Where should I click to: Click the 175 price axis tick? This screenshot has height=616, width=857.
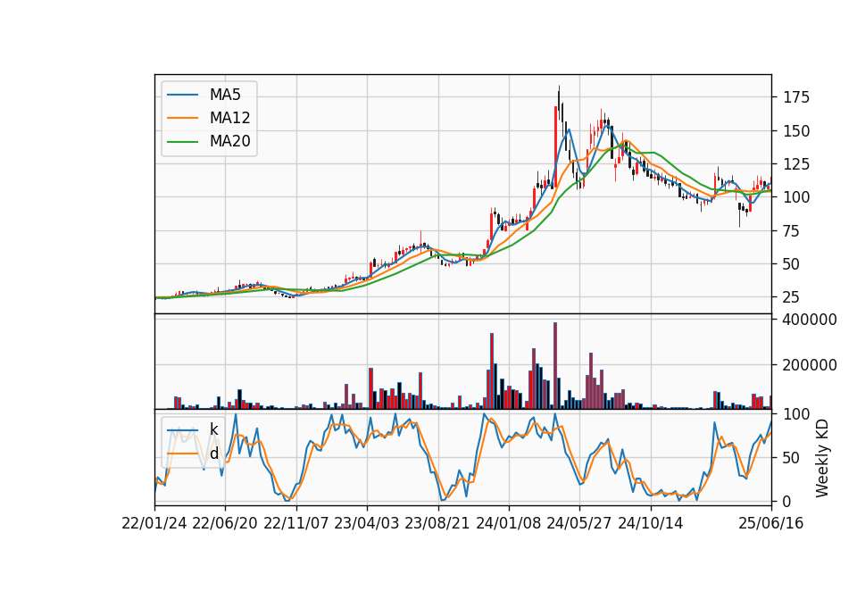[x=796, y=98]
